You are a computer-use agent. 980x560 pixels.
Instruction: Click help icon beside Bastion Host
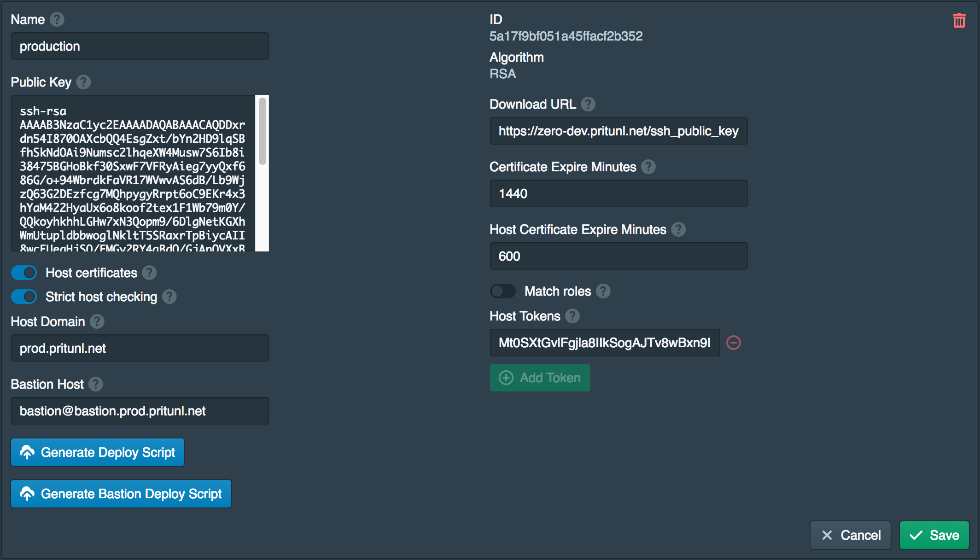tap(96, 384)
